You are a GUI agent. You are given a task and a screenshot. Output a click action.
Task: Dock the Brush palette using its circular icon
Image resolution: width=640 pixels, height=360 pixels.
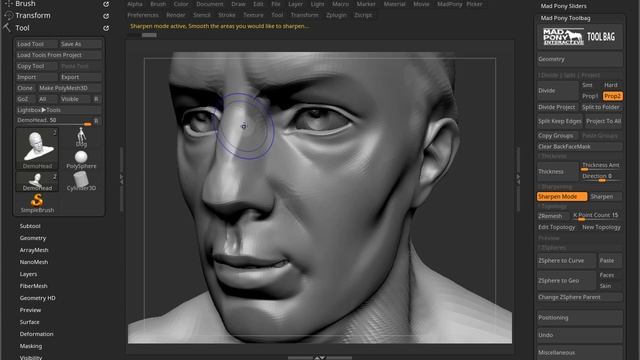106,4
